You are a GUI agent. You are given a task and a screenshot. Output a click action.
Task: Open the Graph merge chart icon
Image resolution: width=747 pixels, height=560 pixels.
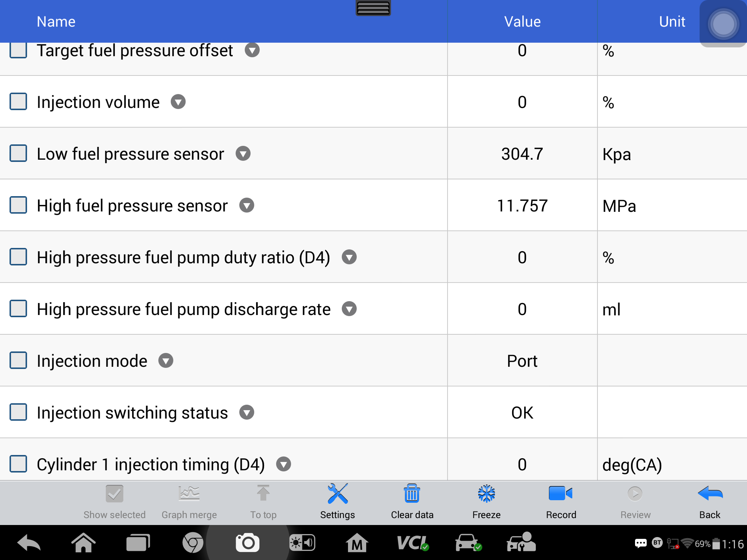pyautogui.click(x=189, y=502)
